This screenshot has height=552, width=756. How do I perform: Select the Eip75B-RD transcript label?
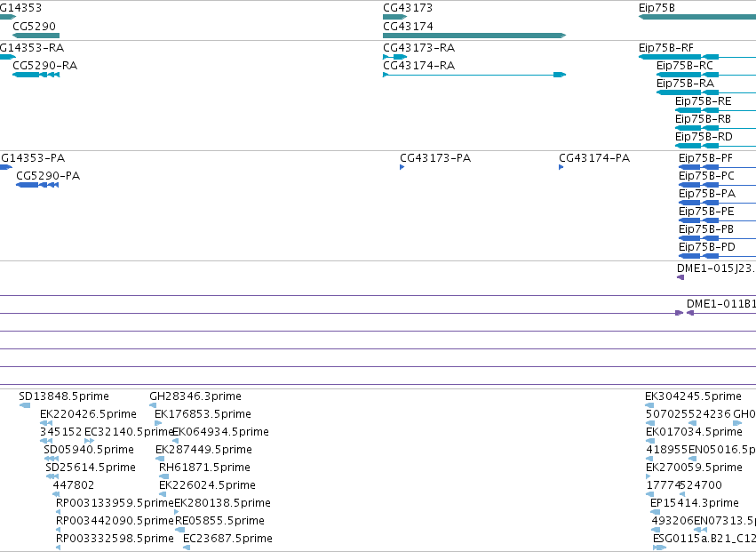pos(704,137)
